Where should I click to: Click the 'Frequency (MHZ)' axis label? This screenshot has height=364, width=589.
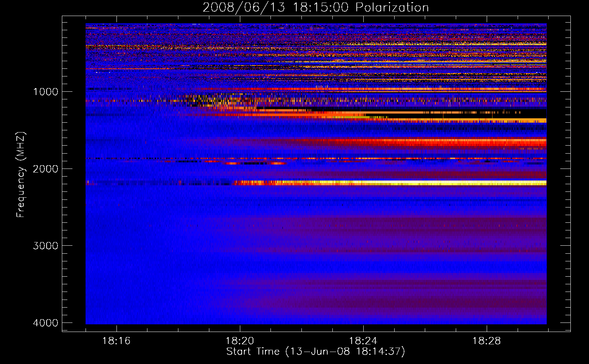(21, 175)
